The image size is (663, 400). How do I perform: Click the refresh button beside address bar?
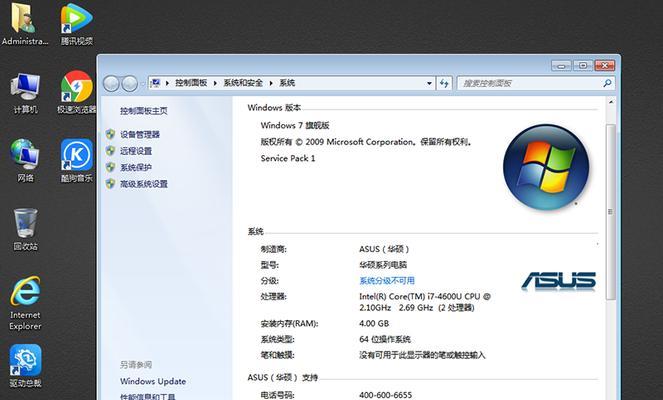(x=444, y=83)
